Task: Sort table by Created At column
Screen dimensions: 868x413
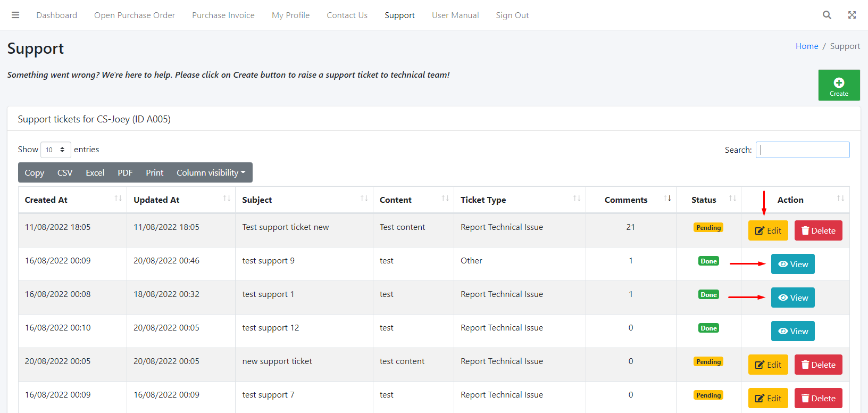Action: coord(46,200)
